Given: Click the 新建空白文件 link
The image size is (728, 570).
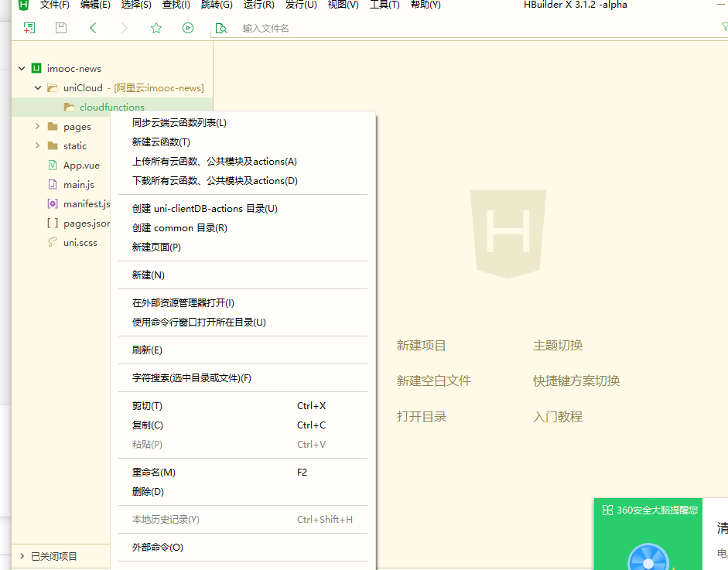Looking at the screenshot, I should [434, 381].
